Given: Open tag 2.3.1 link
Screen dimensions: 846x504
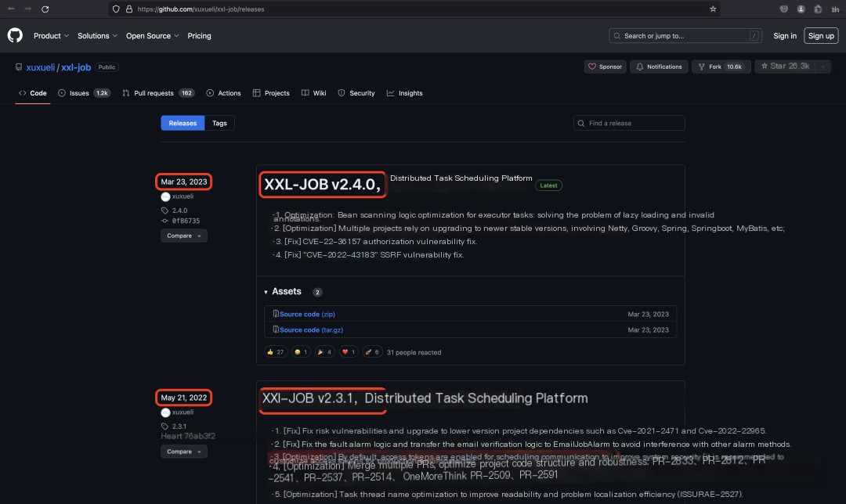Looking at the screenshot, I should click(179, 426).
